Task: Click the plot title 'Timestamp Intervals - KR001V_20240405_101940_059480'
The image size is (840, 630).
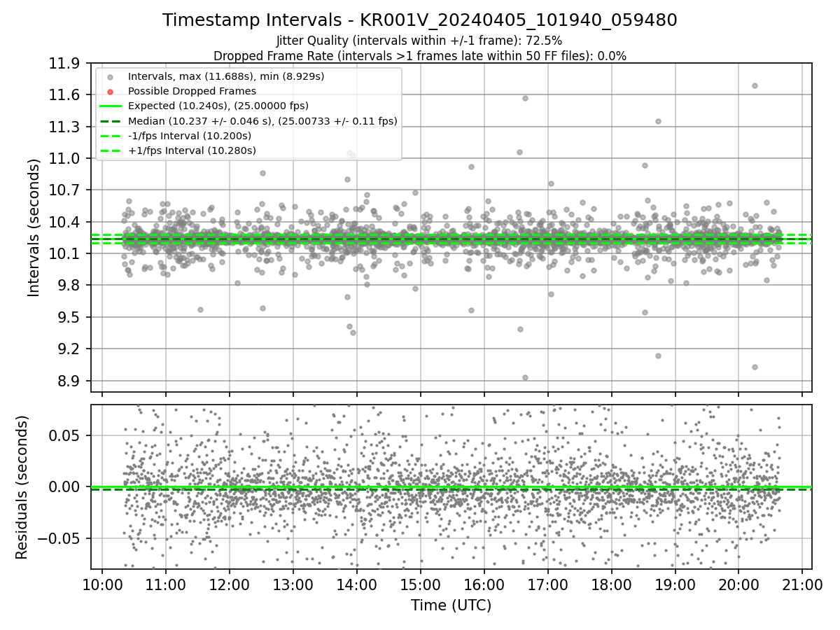Action: tap(420, 20)
